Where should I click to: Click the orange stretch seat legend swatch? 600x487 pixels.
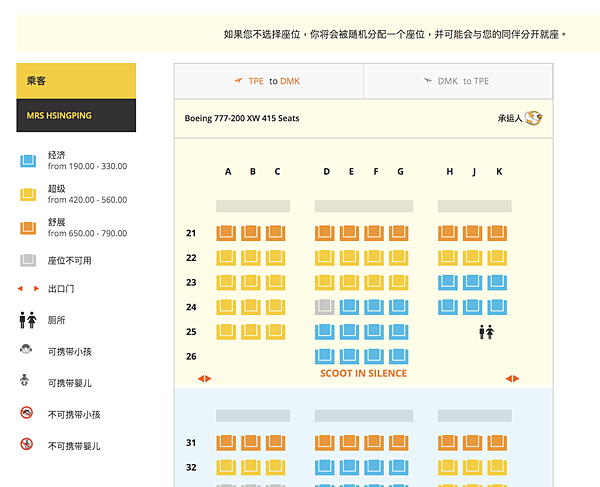click(x=28, y=228)
